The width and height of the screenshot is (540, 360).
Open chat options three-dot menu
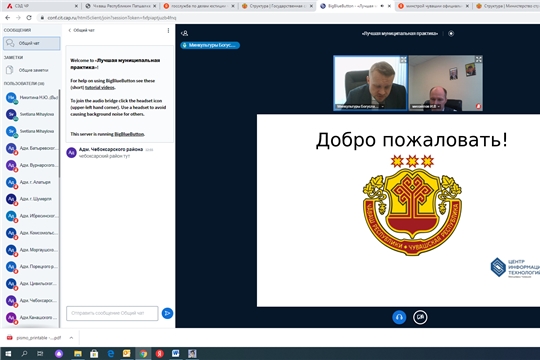(168, 31)
